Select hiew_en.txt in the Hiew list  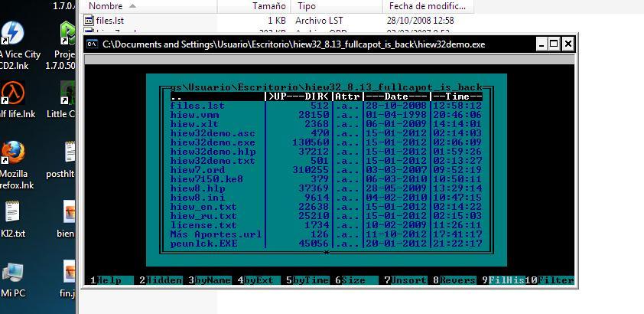[327, 207]
